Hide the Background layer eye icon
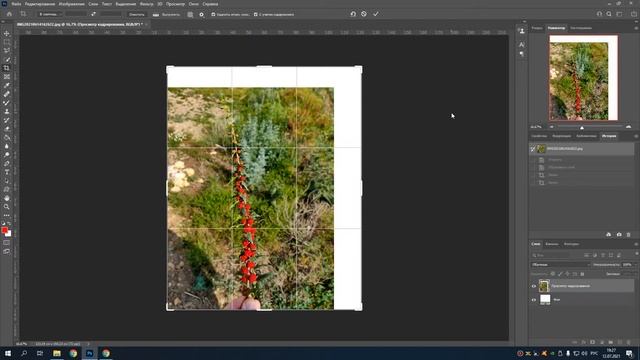 533,300
